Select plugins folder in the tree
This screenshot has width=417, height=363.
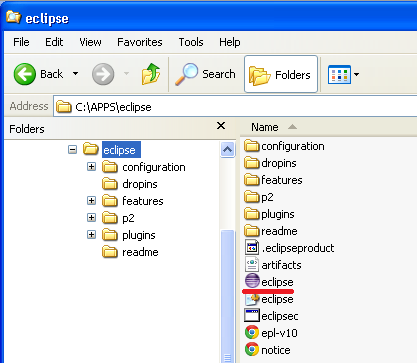click(139, 235)
